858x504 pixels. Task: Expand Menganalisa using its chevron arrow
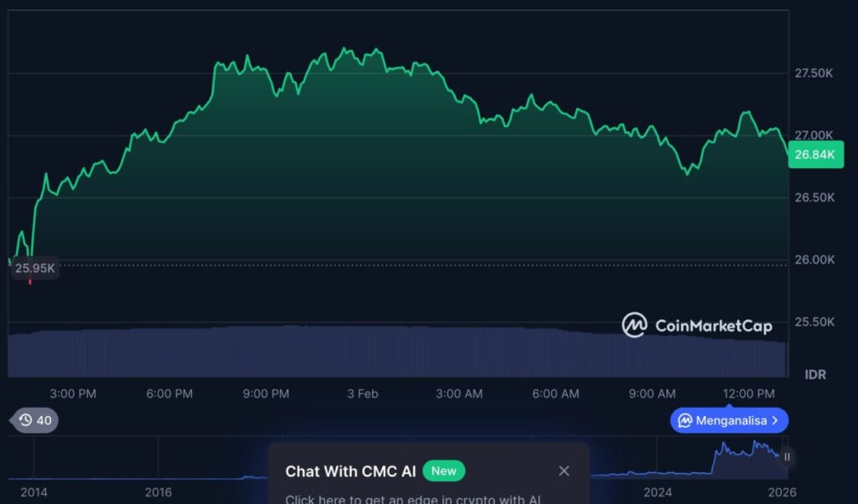775,420
